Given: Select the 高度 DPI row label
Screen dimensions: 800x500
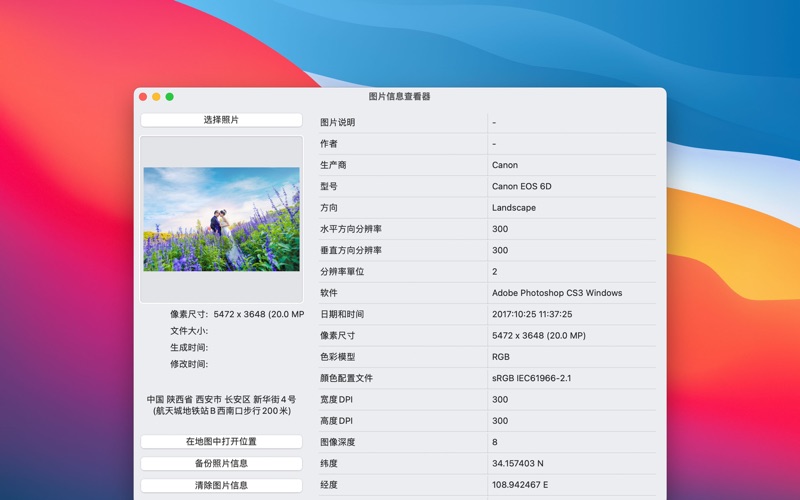Looking at the screenshot, I should [336, 421].
